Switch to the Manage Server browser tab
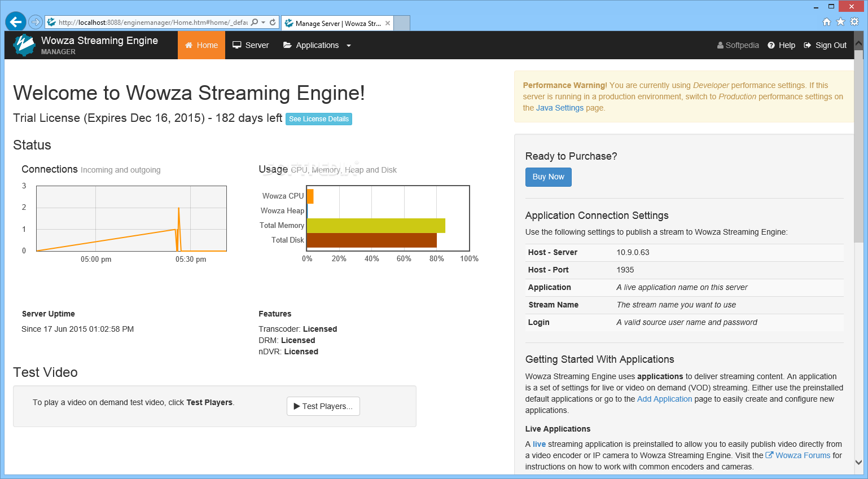This screenshot has width=868, height=479. click(x=333, y=23)
